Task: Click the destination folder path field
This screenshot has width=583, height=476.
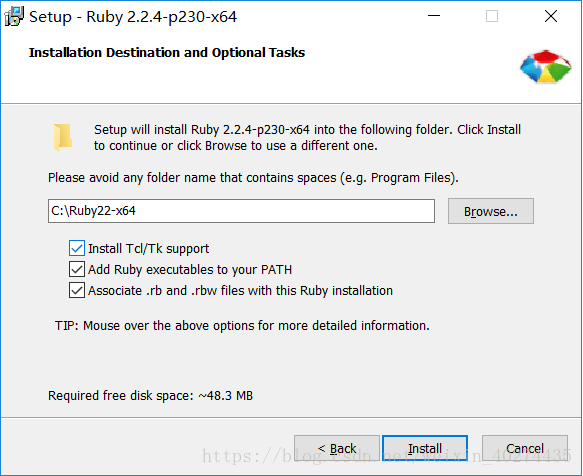Action: click(x=241, y=211)
